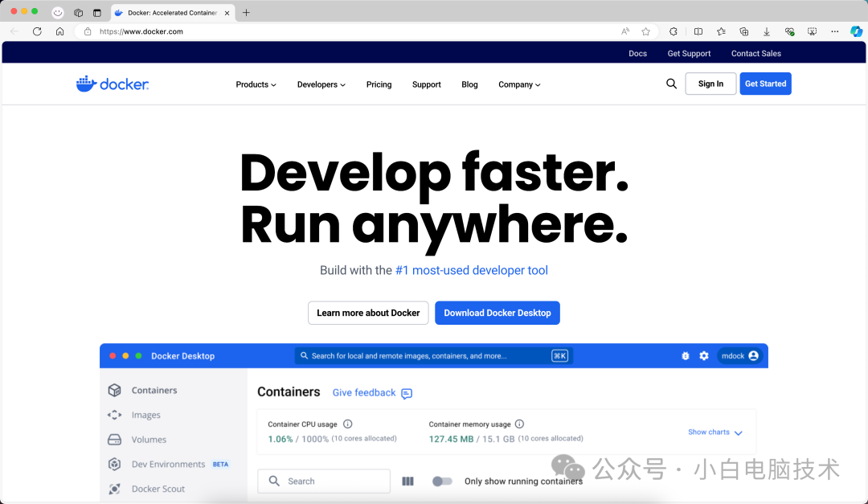Open Get Support in the top bar

(689, 53)
